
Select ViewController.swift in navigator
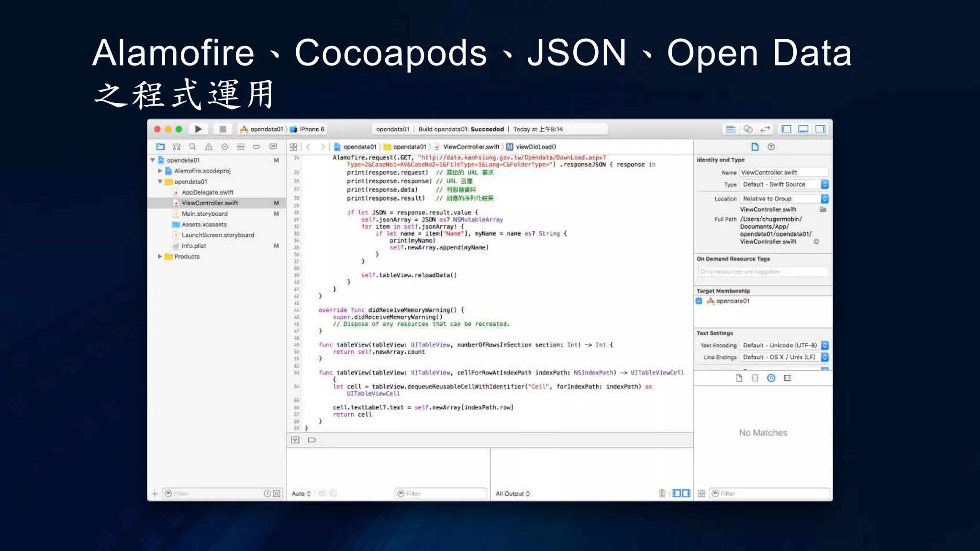click(x=210, y=203)
